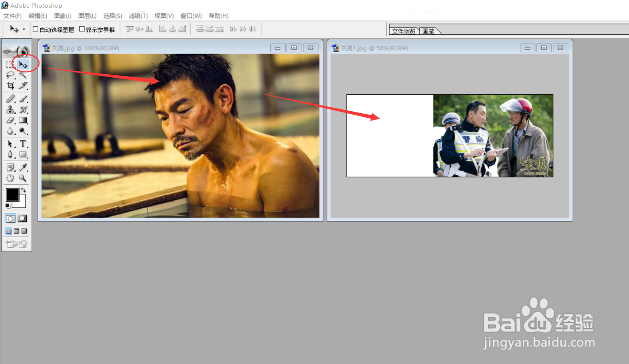Viewport: 629px width, 364px height.
Task: Click background color white swatch
Action: coord(22,204)
